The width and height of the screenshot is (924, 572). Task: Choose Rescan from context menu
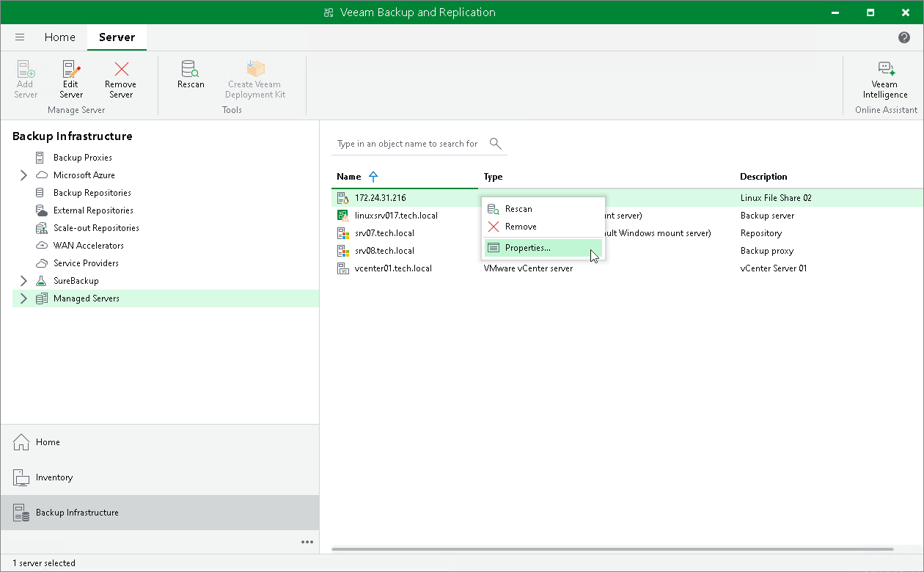click(x=543, y=209)
